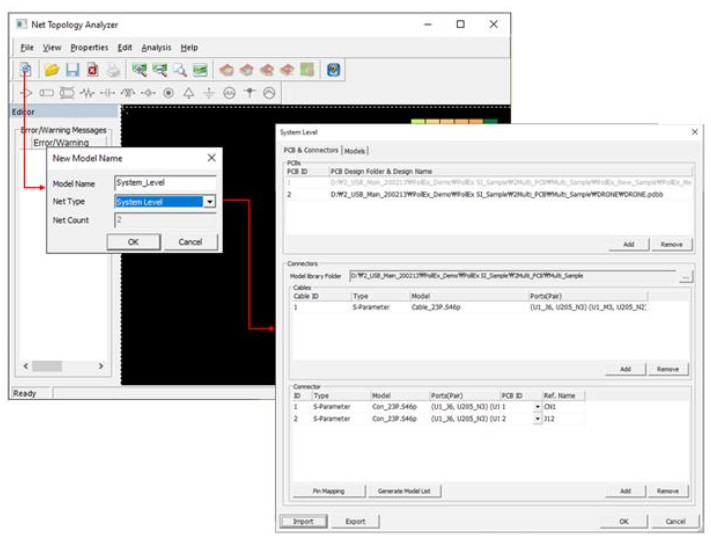The image size is (711, 537).
Task: Open PCB ID dropdown for connector CN1
Action: (x=537, y=407)
